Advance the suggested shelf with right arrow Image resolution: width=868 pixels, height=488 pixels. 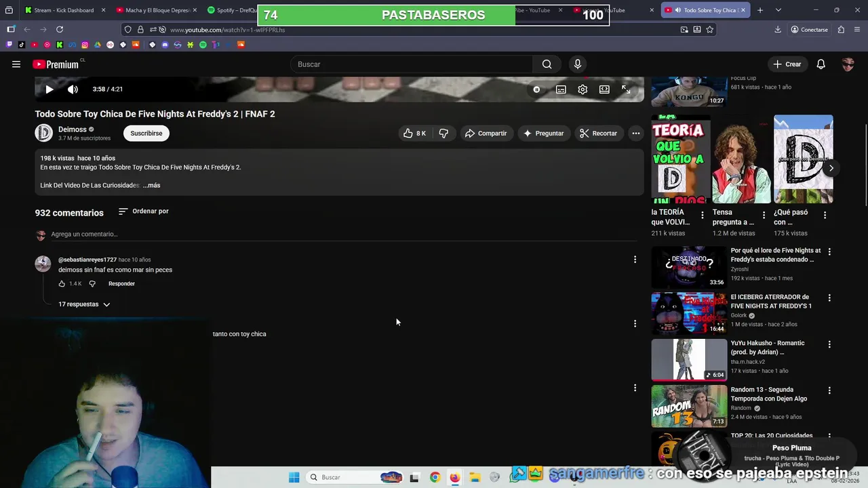[x=831, y=168]
